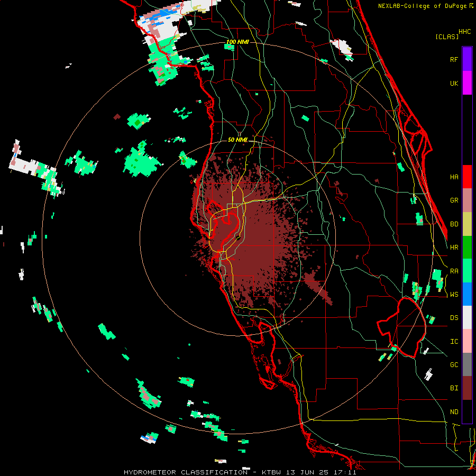Screen dimensions: 476x476
Task: Click the BD yellow-olive legend swatch
Action: (x=467, y=224)
